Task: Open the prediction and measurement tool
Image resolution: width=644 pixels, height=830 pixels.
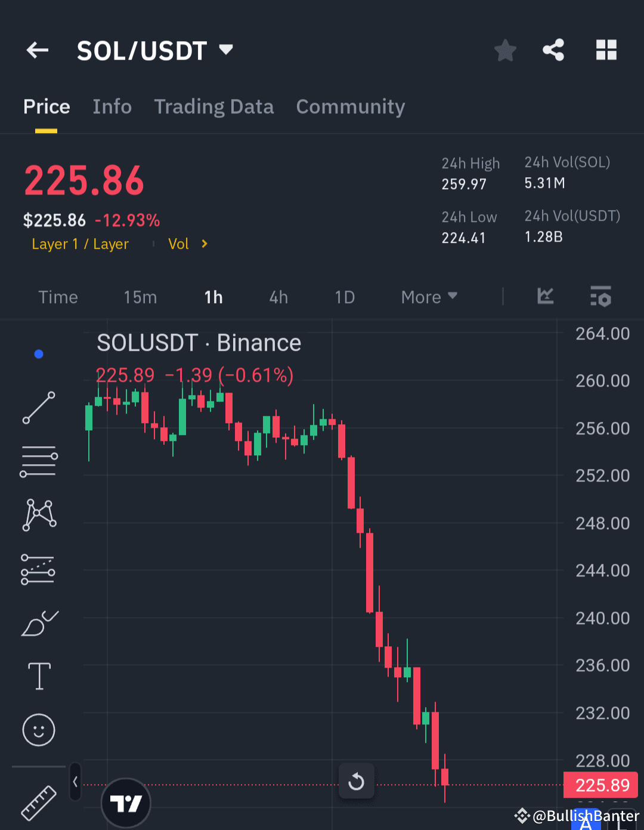Action: [x=38, y=568]
